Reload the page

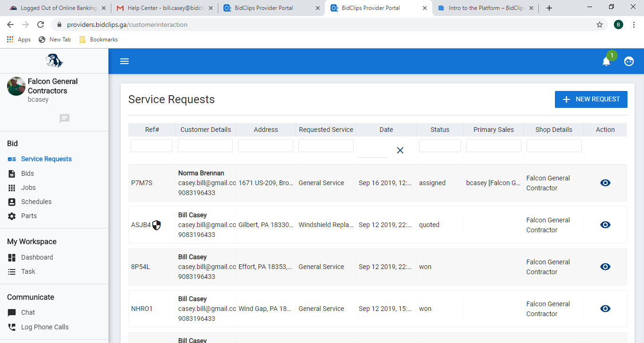coord(41,24)
